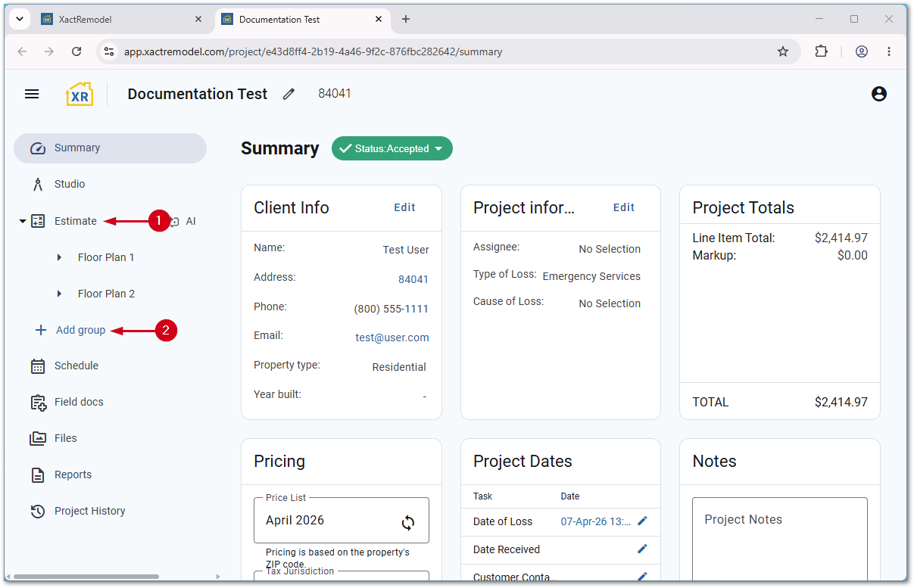Click the XactRemodel XR logo
This screenshot has height=588, width=914.
pyautogui.click(x=80, y=94)
